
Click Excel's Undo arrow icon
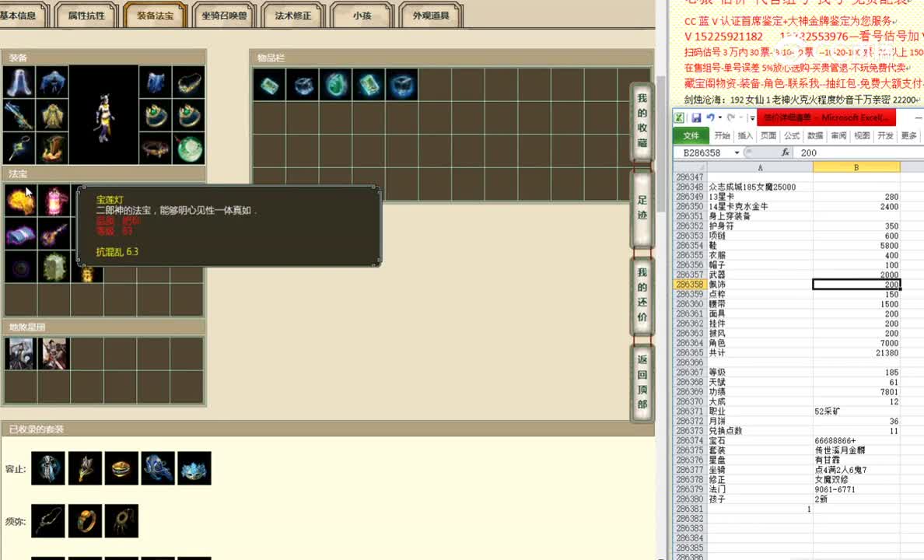pos(711,118)
